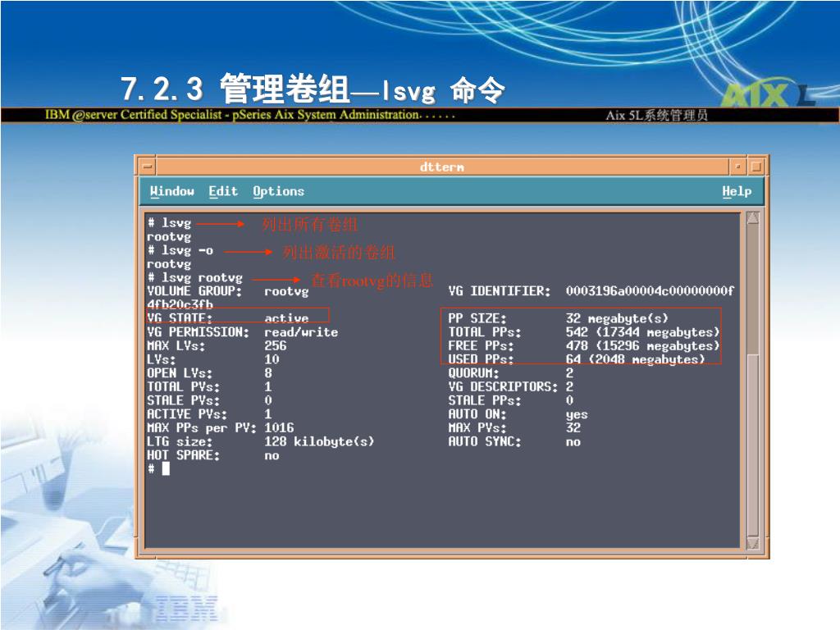Viewport: 840px width, 630px height.
Task: Click the '32 megabyte(s)' value
Action: [x=617, y=318]
